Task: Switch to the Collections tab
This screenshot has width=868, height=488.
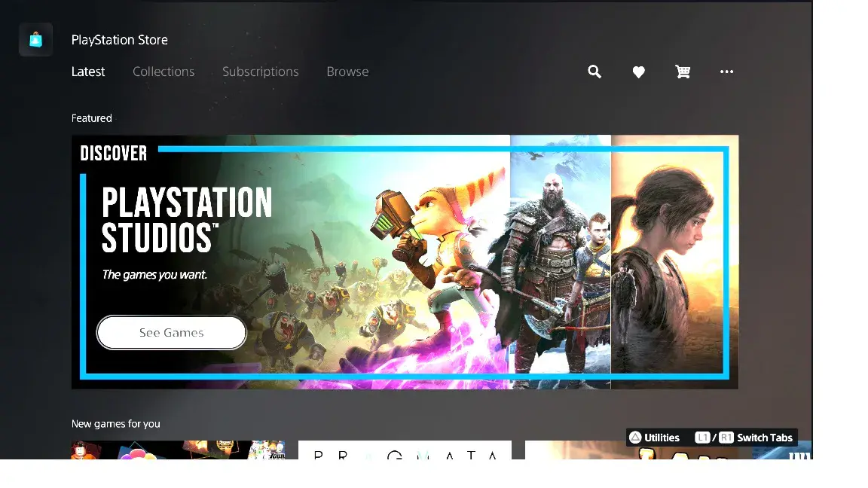Action: 164,72
